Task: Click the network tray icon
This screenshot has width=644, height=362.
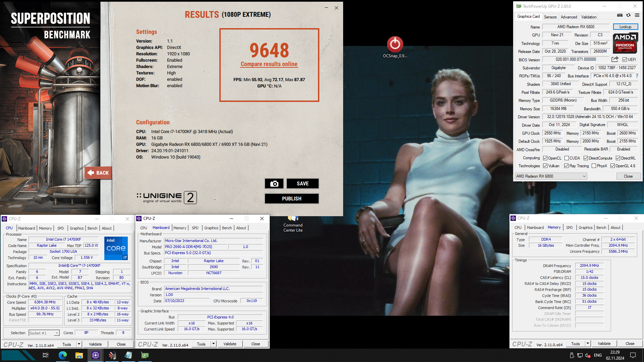Action: pyautogui.click(x=580, y=355)
